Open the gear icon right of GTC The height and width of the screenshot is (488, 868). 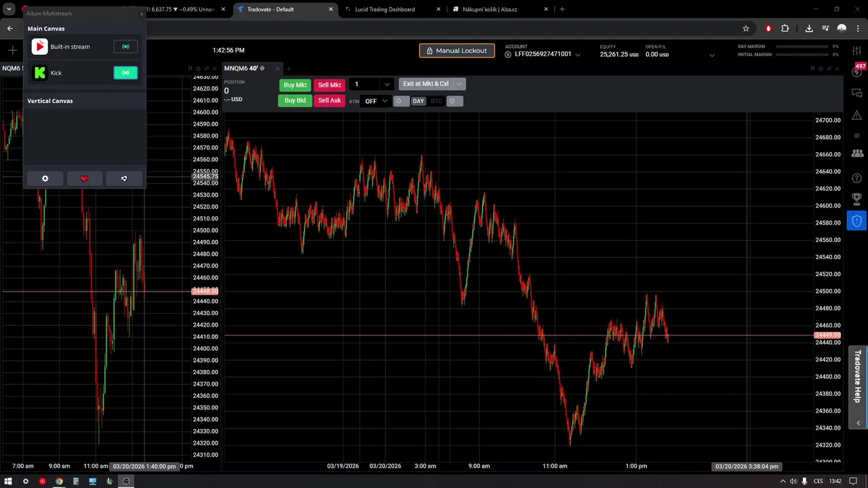pyautogui.click(x=454, y=101)
